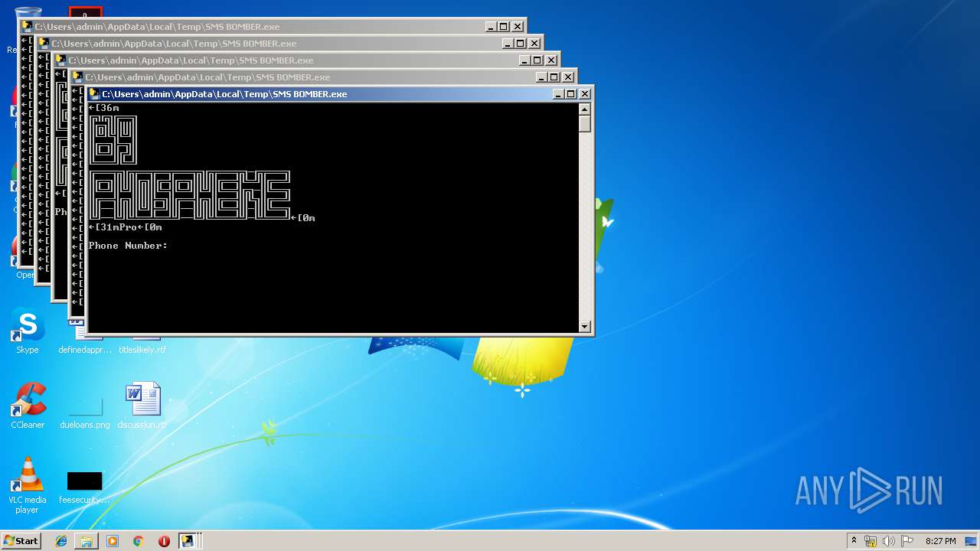The width and height of the screenshot is (980, 551).
Task: Click the Phone Number prompt line
Action: tap(128, 246)
